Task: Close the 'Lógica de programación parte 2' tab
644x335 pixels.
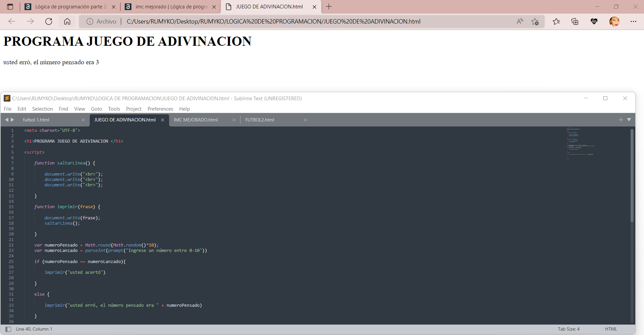Action: pos(114,7)
